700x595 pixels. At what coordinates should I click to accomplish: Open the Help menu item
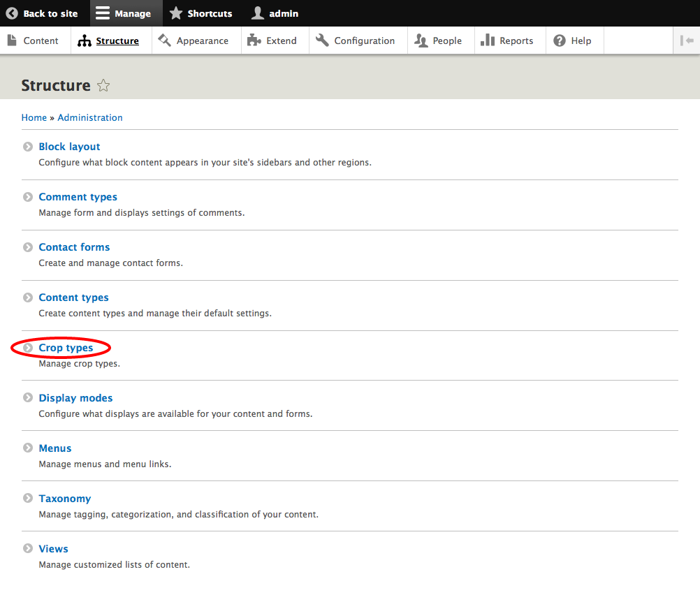pos(573,41)
